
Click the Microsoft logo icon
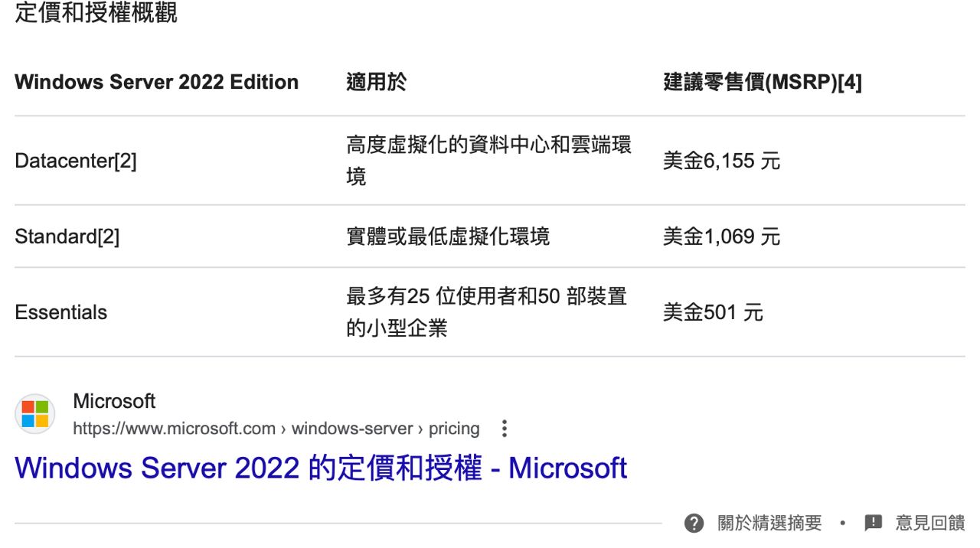pyautogui.click(x=34, y=414)
